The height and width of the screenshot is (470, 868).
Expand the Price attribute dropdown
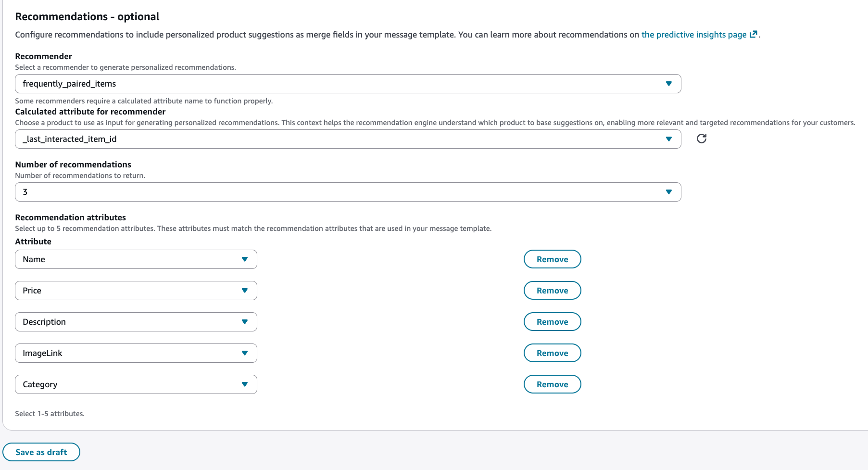coord(245,290)
